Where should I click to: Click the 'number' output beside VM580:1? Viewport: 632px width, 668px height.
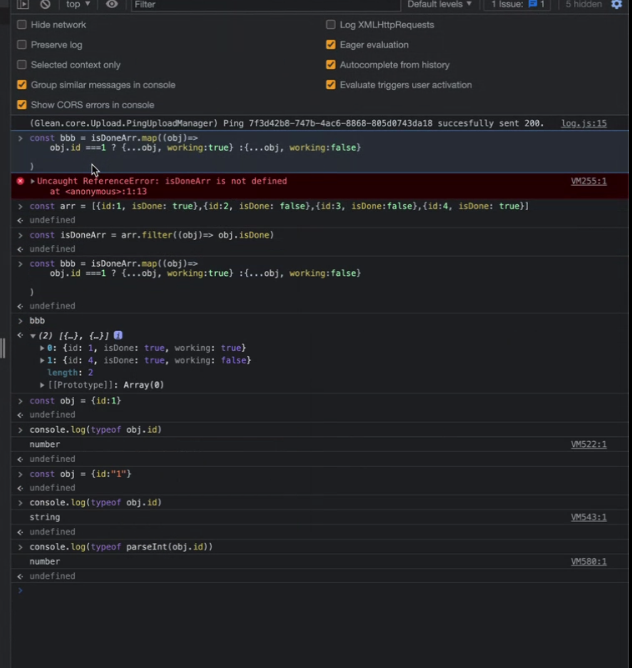pos(45,561)
